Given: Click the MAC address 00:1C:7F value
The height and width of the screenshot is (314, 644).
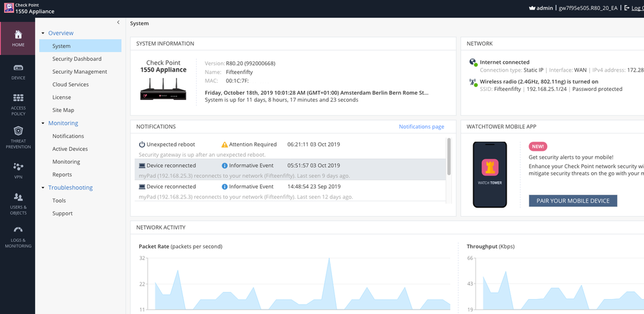Looking at the screenshot, I should pyautogui.click(x=238, y=81).
